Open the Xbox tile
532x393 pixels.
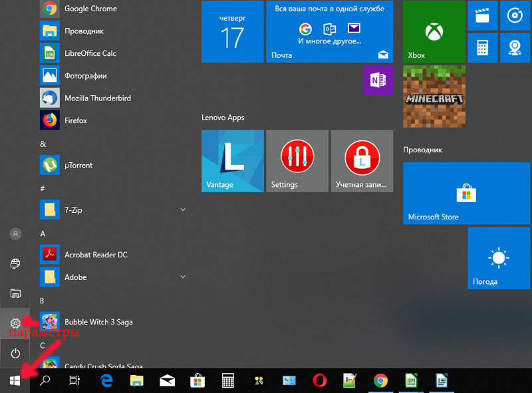pos(434,31)
